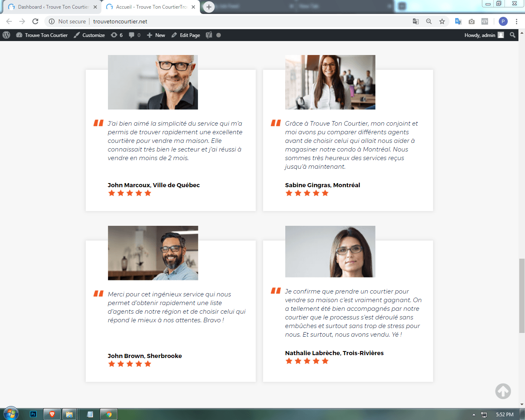
Task: Click the 5:52 PM taskbar clock
Action: tap(504, 415)
